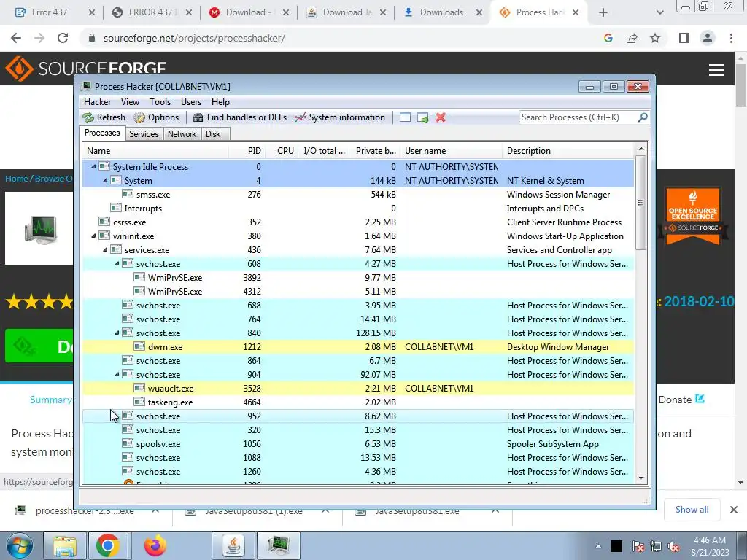747x560 pixels.
Task: Click the Chrome icon in the taskbar
Action: click(108, 545)
